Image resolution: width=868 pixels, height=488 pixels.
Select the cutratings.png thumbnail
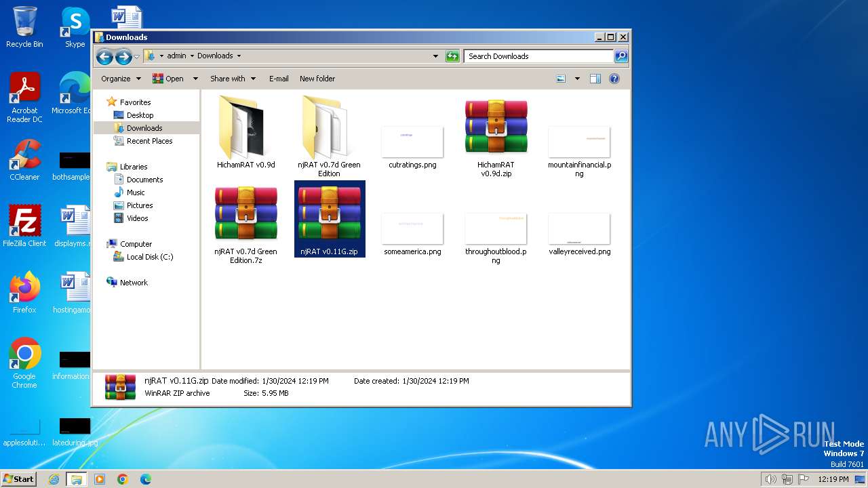412,147
